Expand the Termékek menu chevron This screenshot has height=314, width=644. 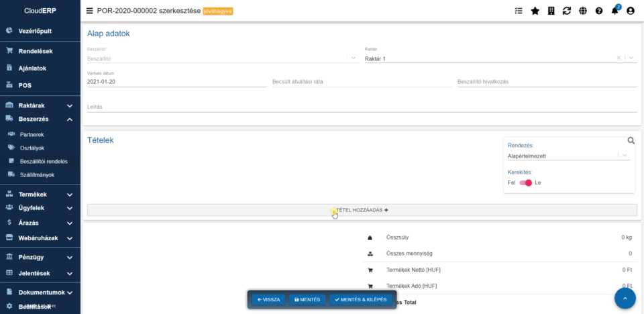pyautogui.click(x=70, y=195)
